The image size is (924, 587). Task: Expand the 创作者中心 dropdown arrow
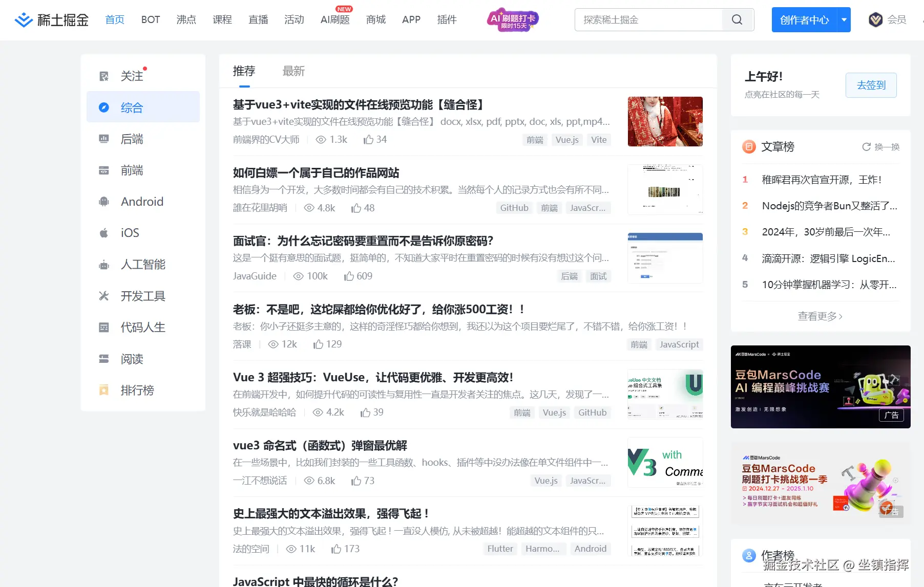point(844,20)
